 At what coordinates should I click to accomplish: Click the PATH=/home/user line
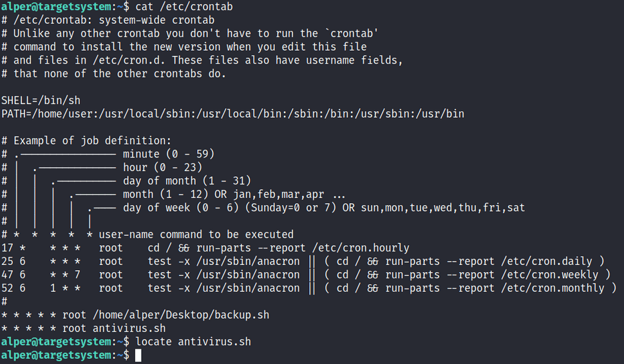(233, 114)
